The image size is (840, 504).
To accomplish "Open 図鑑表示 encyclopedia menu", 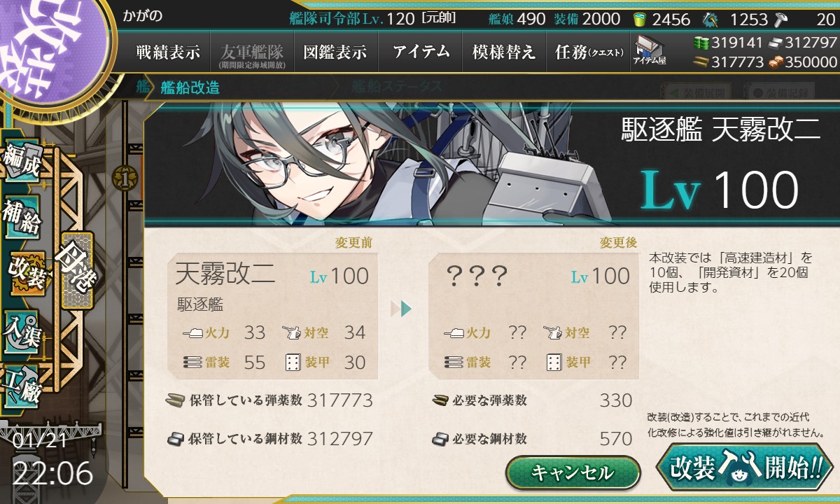I will (x=336, y=52).
